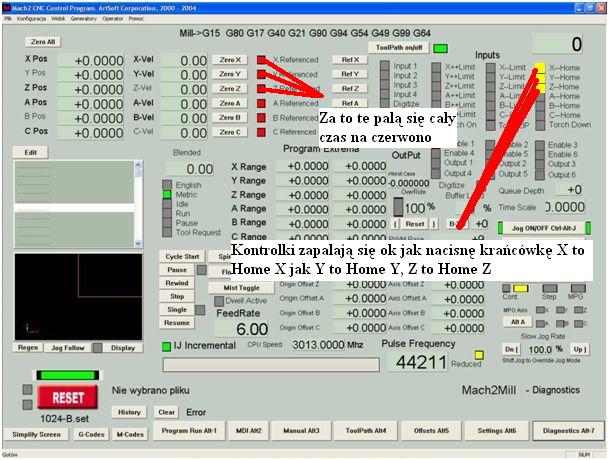609x460 pixels.
Task: Click the Stop button
Action: coord(177,296)
